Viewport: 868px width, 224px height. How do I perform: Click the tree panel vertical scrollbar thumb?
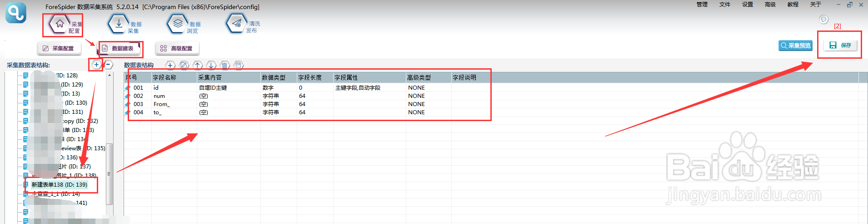(x=109, y=174)
